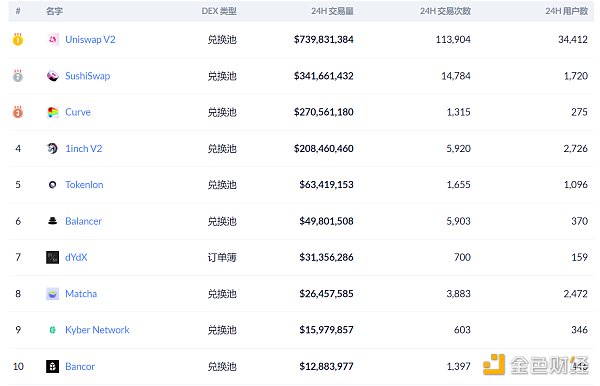Click the SushiSwap logo icon
The image size is (600, 386).
(x=53, y=76)
